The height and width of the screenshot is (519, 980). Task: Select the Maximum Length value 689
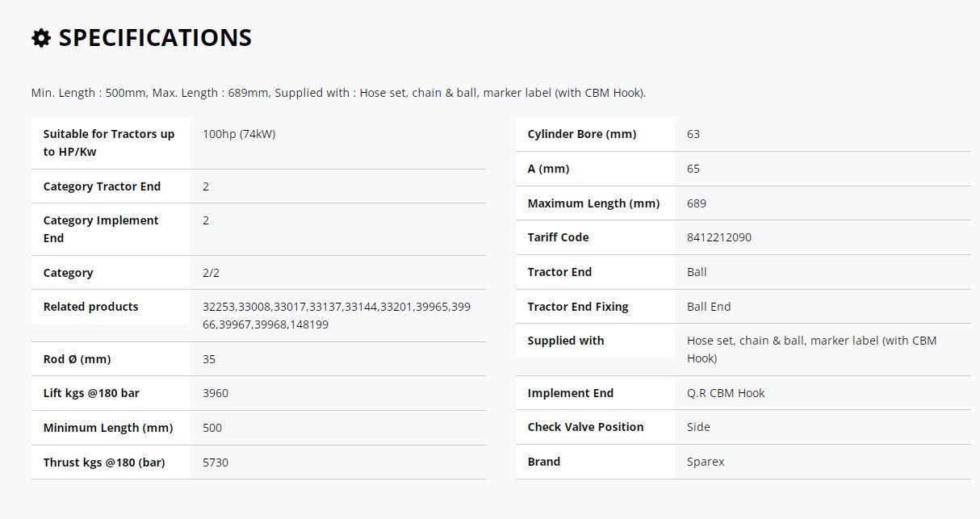pyautogui.click(x=697, y=203)
